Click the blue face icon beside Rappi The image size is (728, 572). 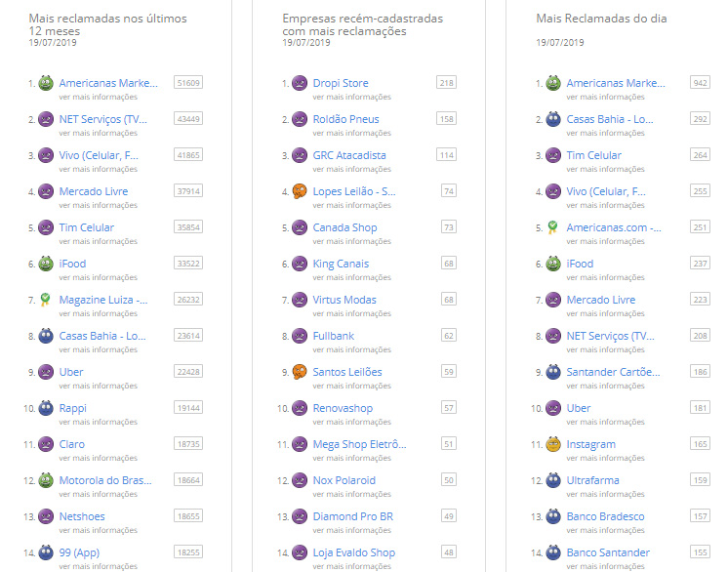click(46, 409)
